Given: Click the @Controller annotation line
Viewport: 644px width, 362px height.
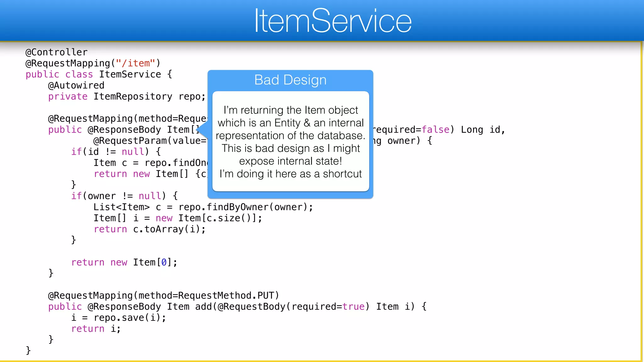Looking at the screenshot, I should click(x=57, y=52).
